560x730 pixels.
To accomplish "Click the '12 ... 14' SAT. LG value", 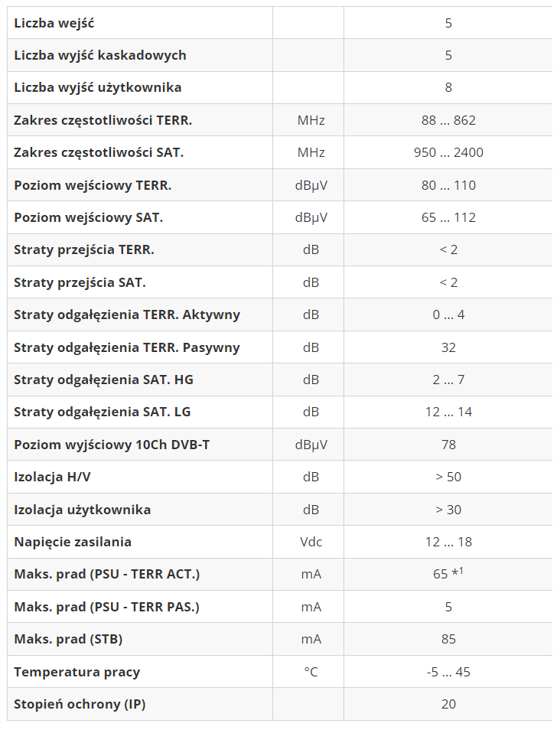I will [448, 412].
